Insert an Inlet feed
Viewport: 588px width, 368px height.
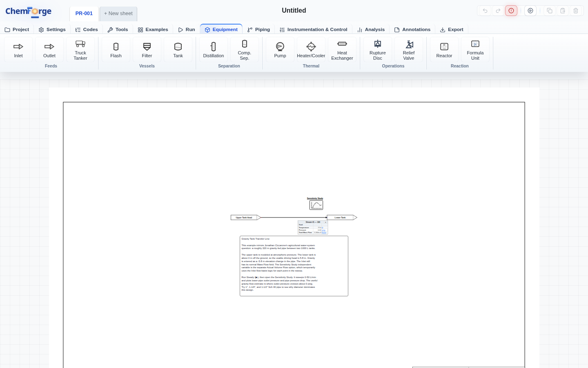[x=18, y=49]
